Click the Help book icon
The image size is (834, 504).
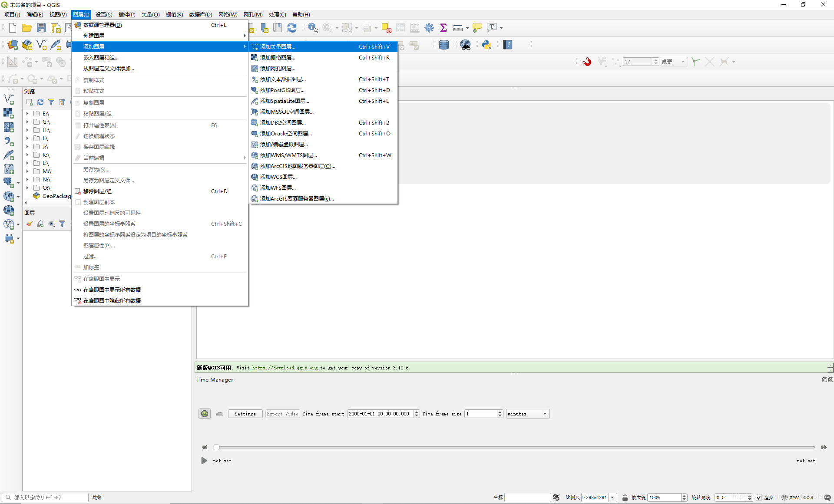508,45
